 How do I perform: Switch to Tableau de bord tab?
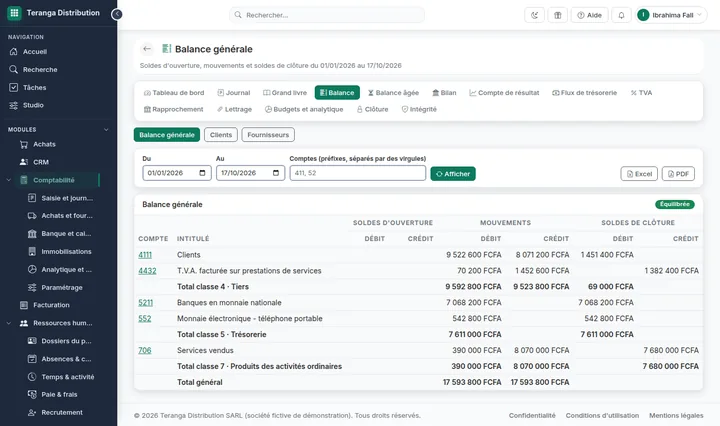pyautogui.click(x=174, y=93)
